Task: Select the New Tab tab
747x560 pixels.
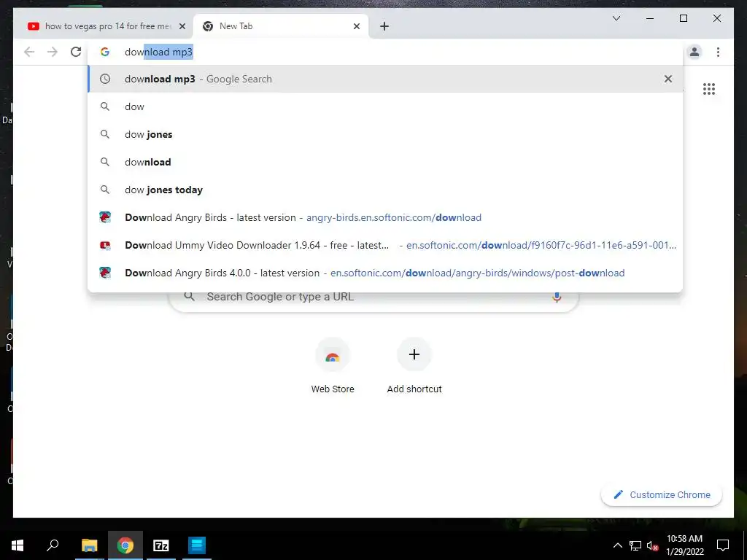Action: coord(280,26)
